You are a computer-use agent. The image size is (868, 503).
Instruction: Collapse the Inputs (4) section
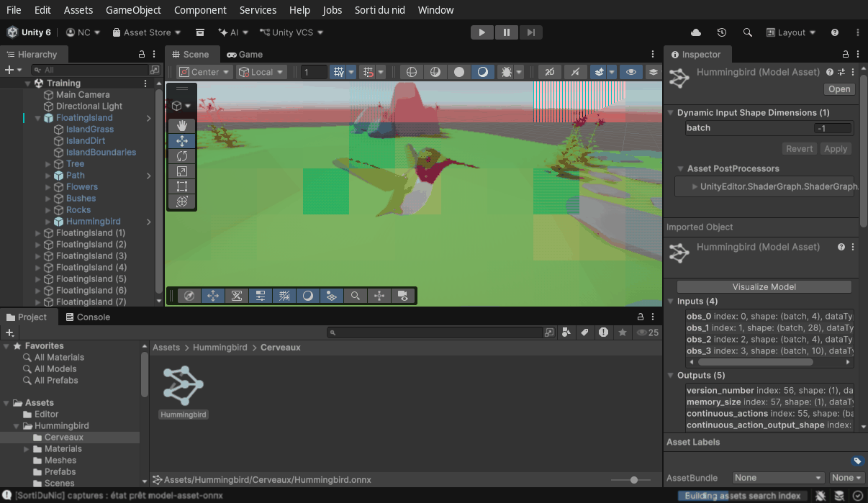coord(671,302)
